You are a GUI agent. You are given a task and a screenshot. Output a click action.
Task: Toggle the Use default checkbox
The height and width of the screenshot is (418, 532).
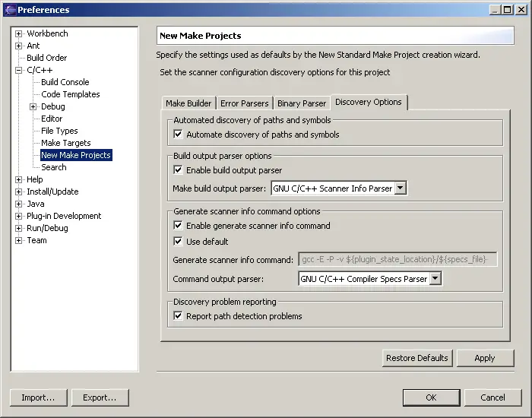click(x=179, y=242)
